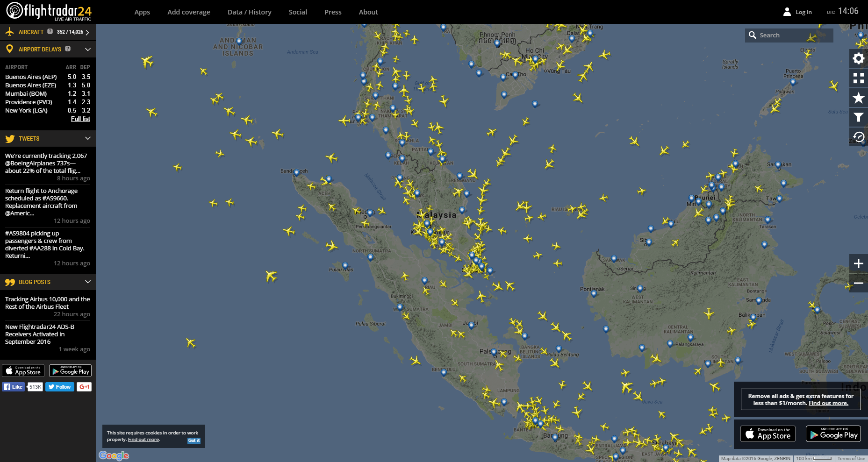Image resolution: width=868 pixels, height=462 pixels.
Task: Click the UTC 14:06 clock
Action: click(x=843, y=11)
